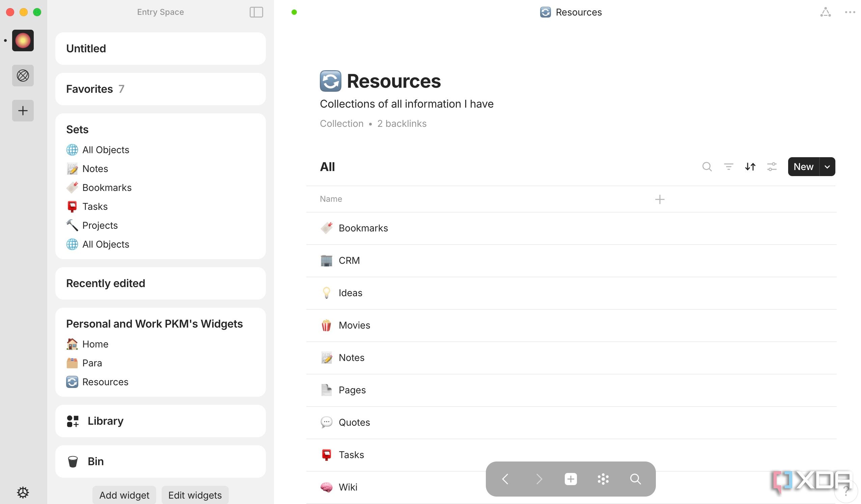The height and width of the screenshot is (504, 861).
Task: Click the filter icon next to search
Action: click(728, 167)
